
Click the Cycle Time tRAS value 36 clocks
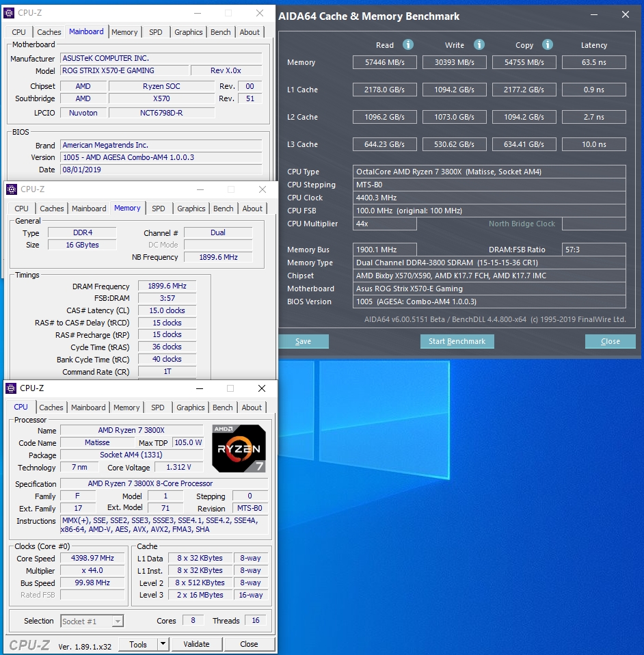[x=167, y=347]
